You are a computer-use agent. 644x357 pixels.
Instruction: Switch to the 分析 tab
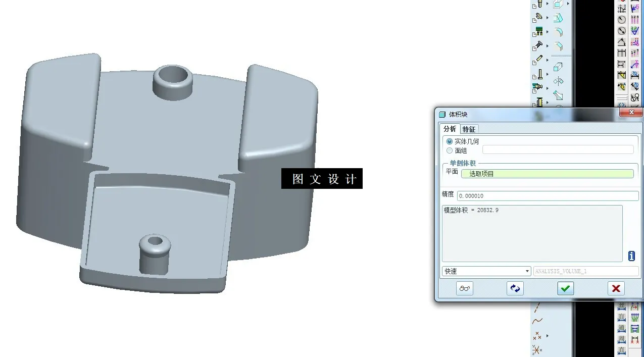450,129
